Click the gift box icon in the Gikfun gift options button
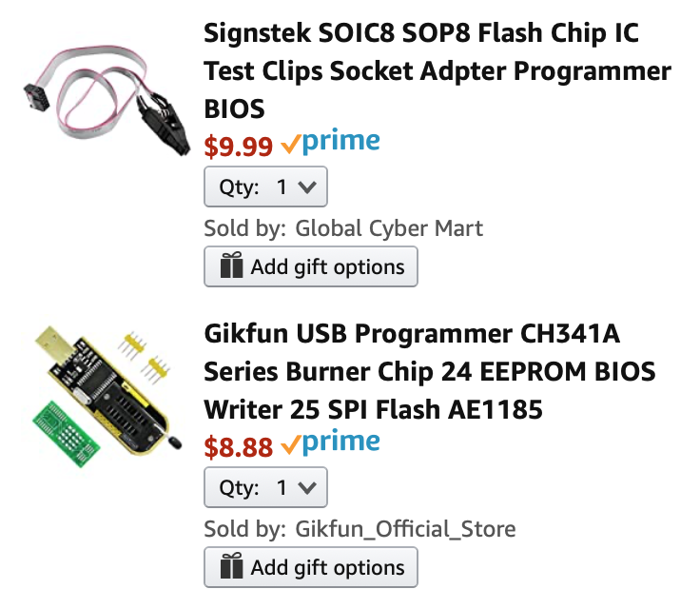700x609 pixels. tap(231, 568)
